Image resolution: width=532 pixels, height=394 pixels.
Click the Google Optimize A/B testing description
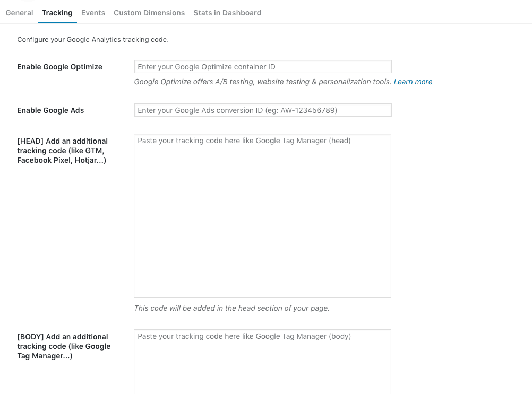coord(263,82)
